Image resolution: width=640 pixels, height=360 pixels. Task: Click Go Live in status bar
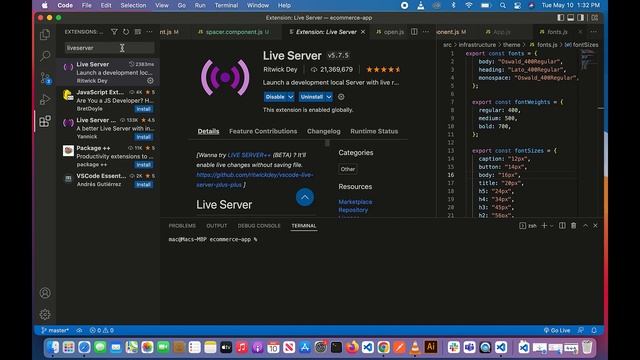click(x=557, y=330)
